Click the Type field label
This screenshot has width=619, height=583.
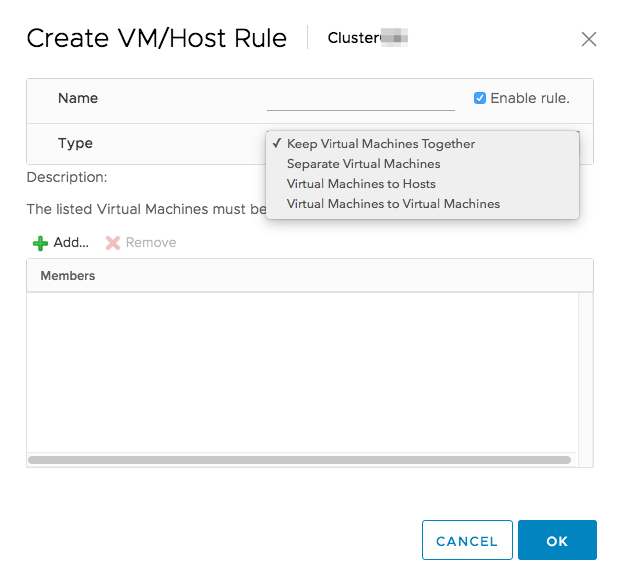pyautogui.click(x=75, y=144)
